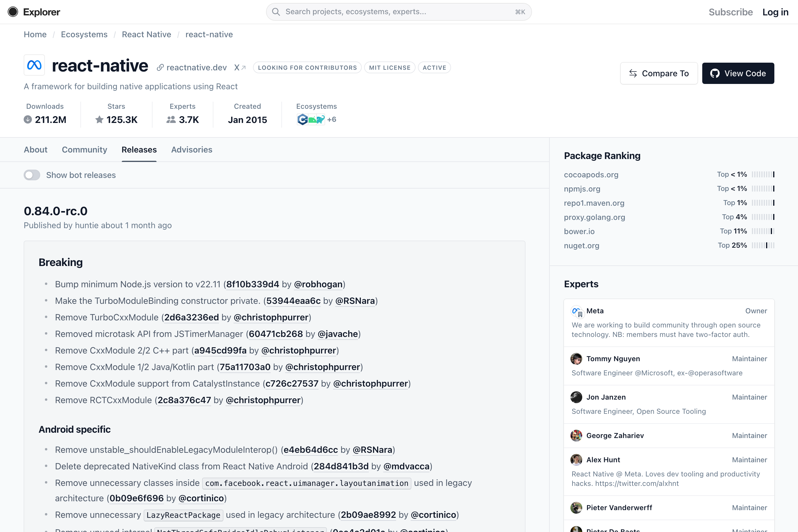
Task: Open the Compare To selector
Action: point(658,73)
